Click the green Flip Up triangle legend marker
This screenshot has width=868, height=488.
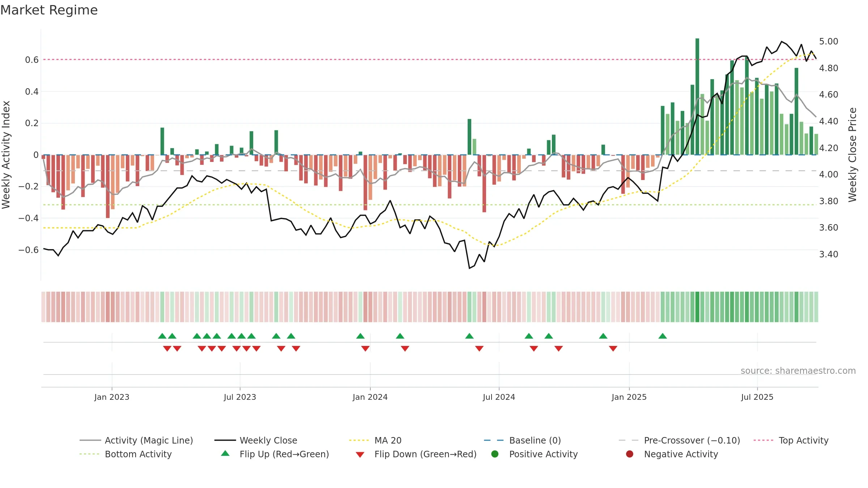pos(225,453)
